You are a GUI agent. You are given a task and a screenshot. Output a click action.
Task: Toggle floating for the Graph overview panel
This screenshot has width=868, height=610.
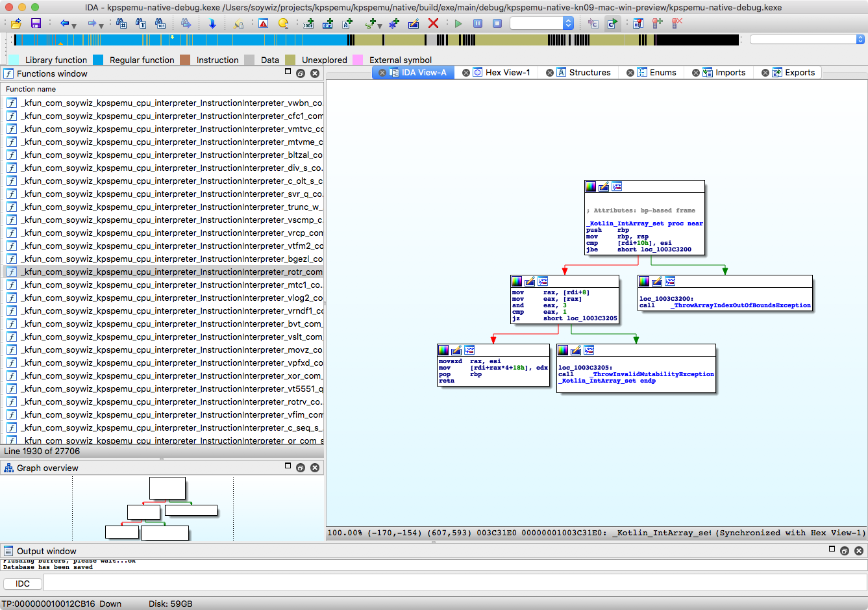[301, 468]
